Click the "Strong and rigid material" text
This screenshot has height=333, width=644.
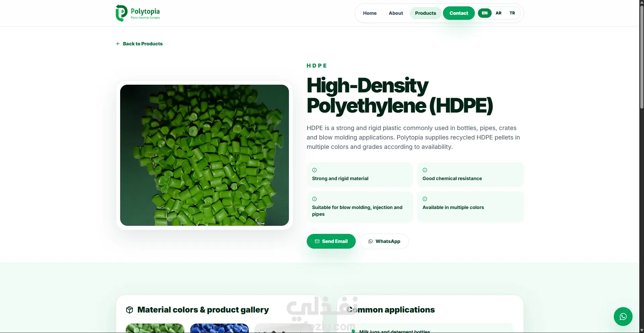pos(340,178)
